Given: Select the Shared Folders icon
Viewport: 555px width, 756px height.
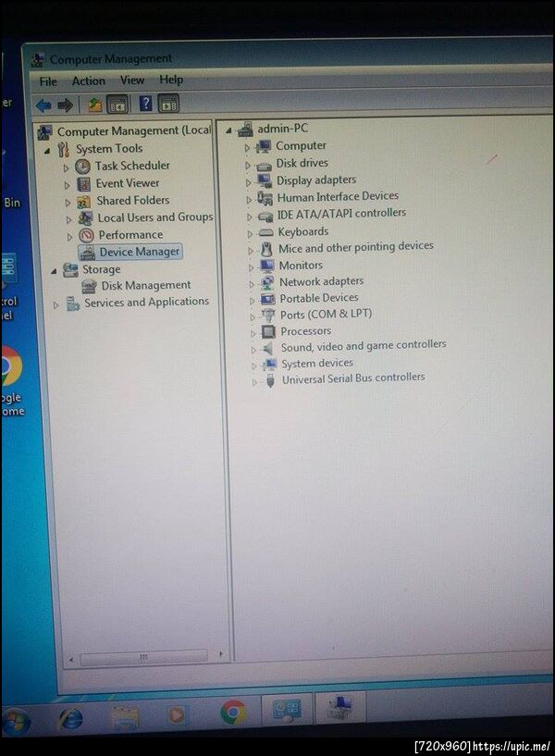Looking at the screenshot, I should click(84, 202).
